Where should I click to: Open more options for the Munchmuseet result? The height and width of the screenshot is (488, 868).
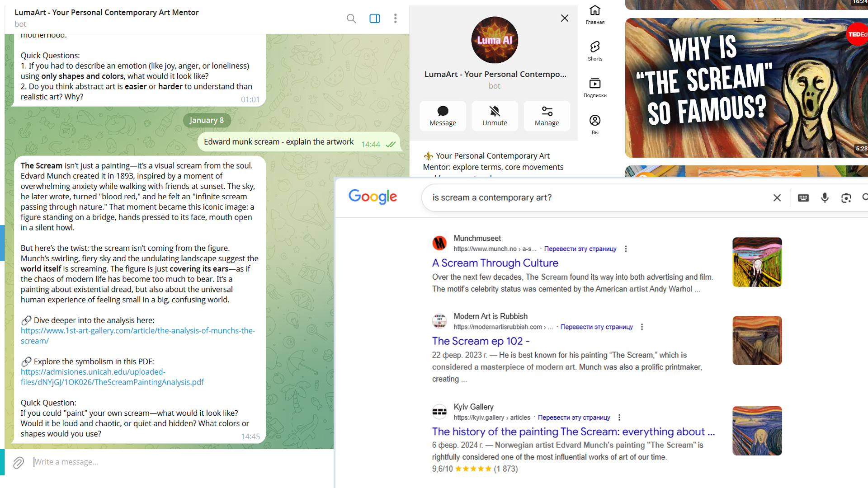tap(626, 249)
